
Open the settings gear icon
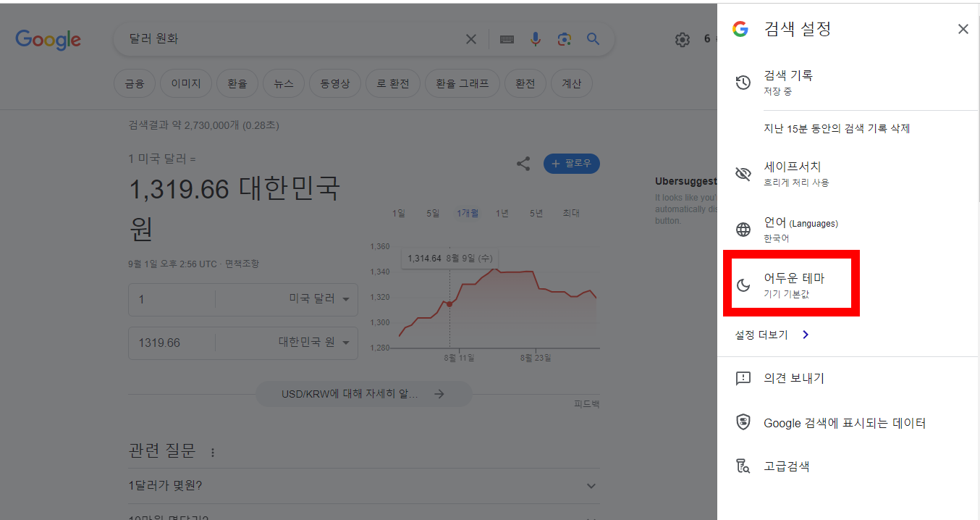point(683,40)
